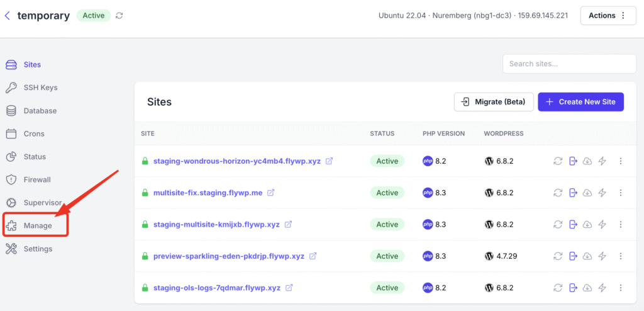
Task: Open staging-ols-logs external link icon
Action: [289, 288]
